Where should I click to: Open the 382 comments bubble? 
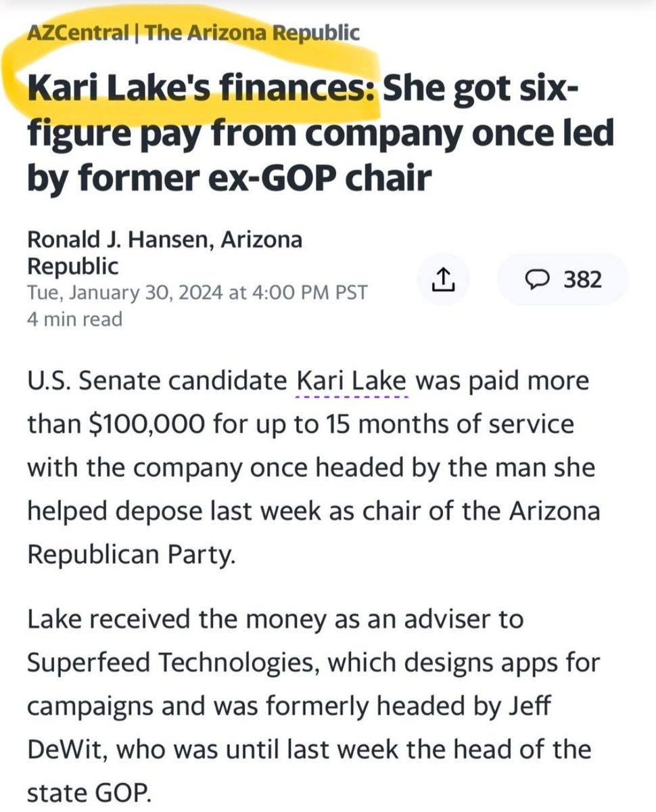pyautogui.click(x=562, y=279)
